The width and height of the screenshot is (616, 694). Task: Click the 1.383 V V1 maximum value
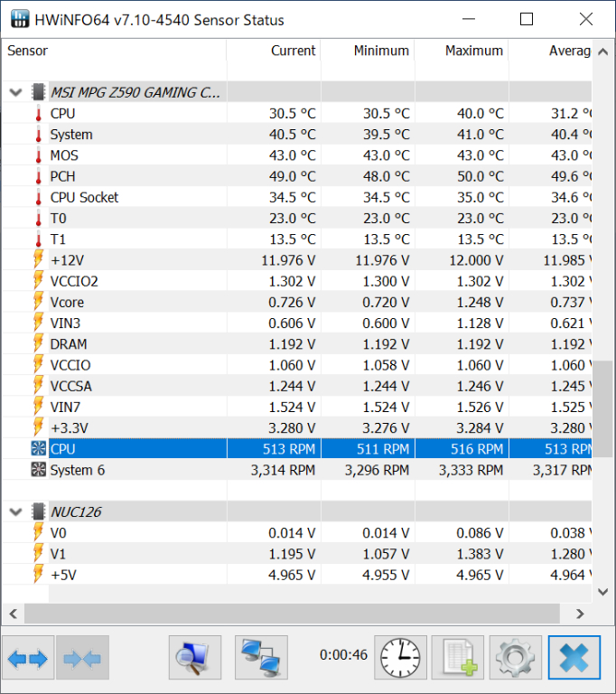pos(480,554)
